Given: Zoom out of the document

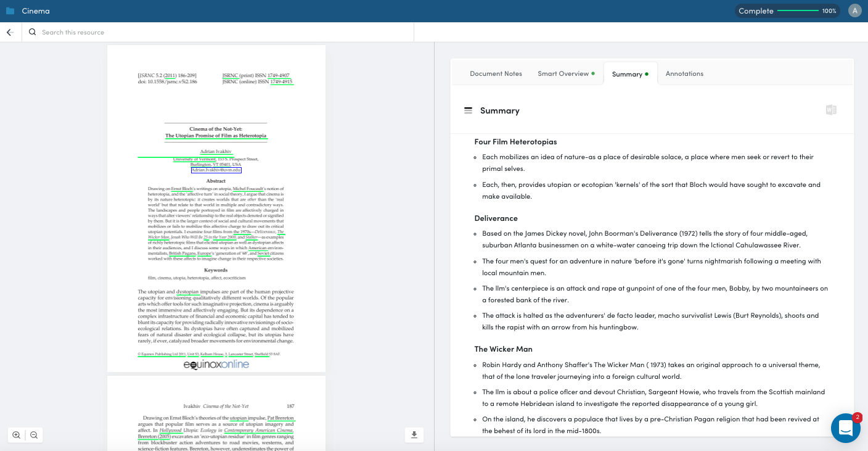Looking at the screenshot, I should (x=34, y=435).
